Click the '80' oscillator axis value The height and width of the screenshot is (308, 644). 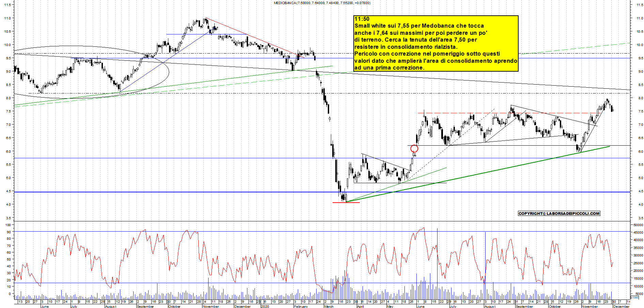(8, 239)
